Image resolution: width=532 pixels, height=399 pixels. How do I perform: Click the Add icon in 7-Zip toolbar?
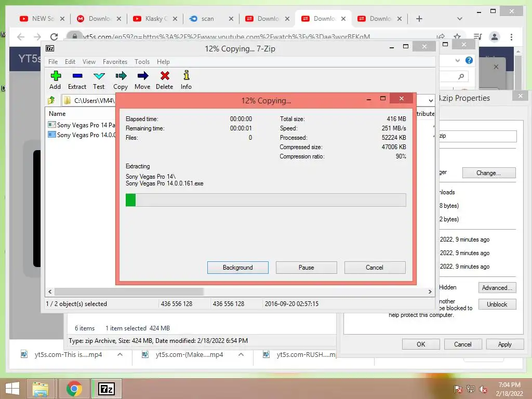55,80
